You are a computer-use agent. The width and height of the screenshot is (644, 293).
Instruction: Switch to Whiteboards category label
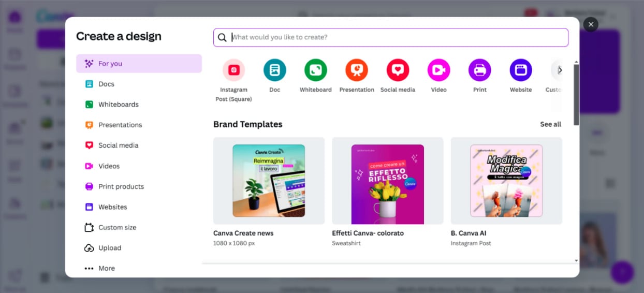tap(119, 105)
